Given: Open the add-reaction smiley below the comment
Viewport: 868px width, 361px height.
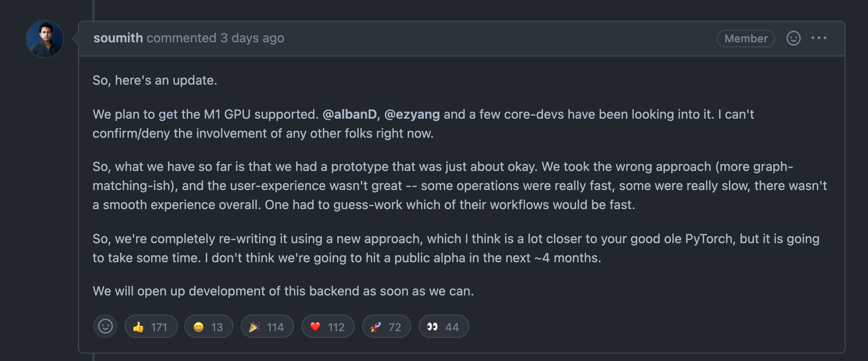Looking at the screenshot, I should [x=105, y=327].
